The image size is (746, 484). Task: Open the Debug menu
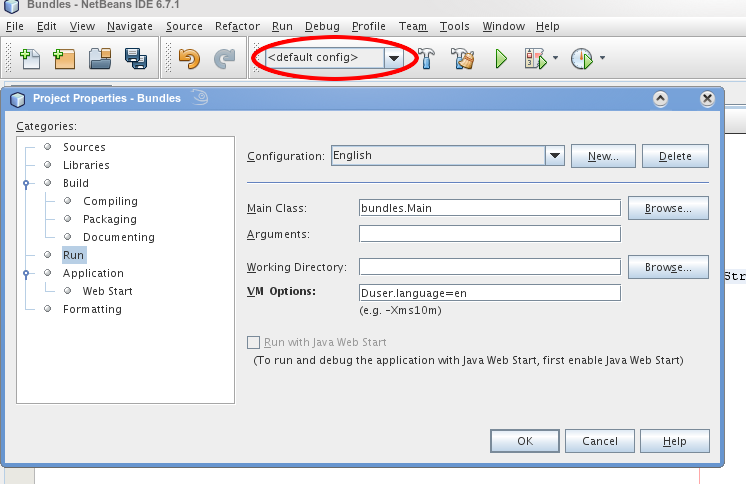(x=322, y=26)
